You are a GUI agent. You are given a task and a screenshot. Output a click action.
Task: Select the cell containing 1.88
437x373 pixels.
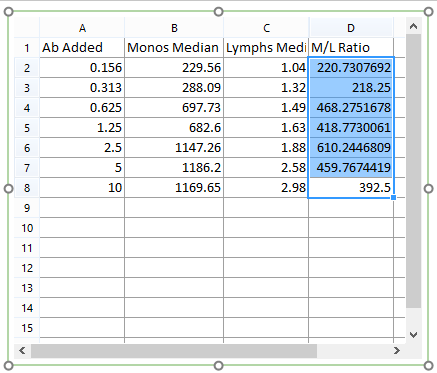tap(266, 148)
